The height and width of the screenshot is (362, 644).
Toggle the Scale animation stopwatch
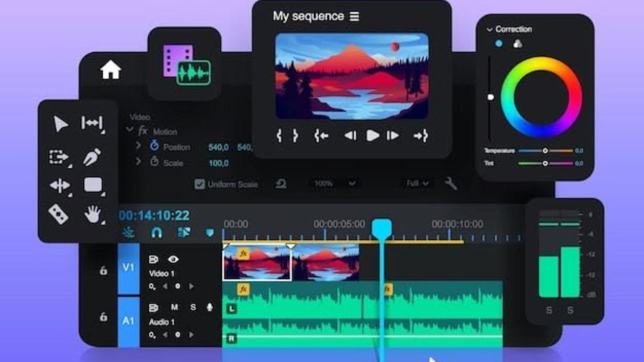tap(154, 162)
